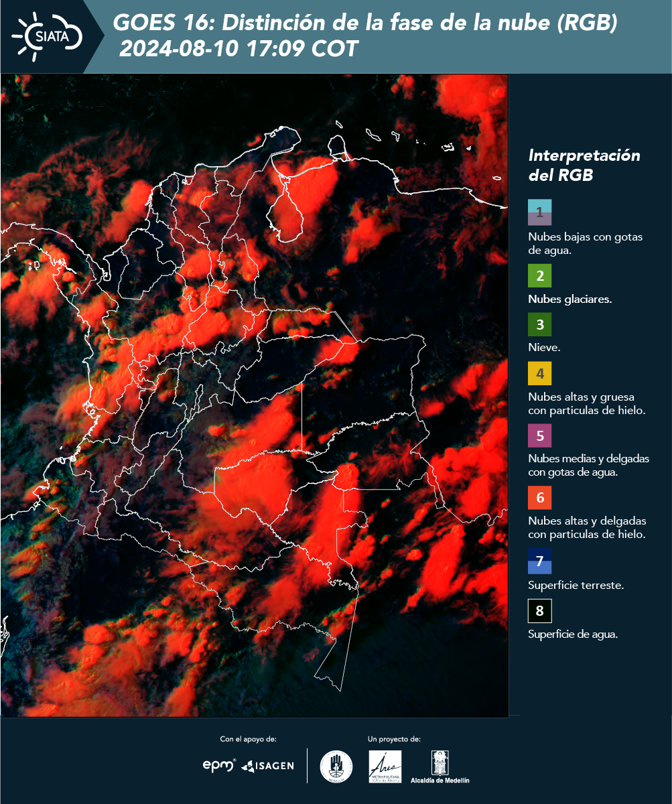Screen dimensions: 672x804
Task: Select legend swatch 1 for low water clouds
Action: click(539, 212)
